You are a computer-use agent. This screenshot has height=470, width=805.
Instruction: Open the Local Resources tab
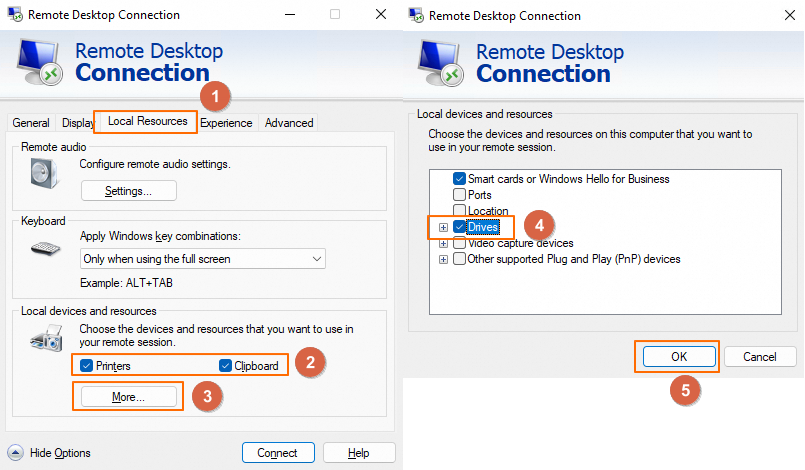147,121
